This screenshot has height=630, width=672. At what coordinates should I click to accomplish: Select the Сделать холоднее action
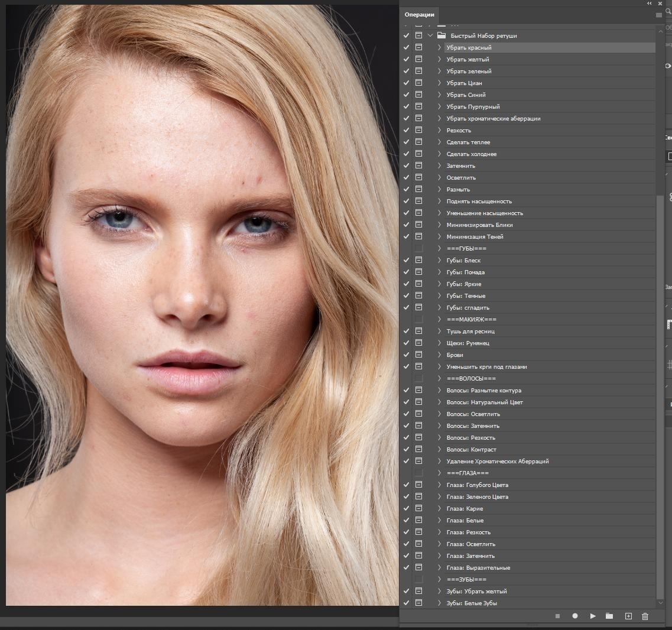coord(550,154)
